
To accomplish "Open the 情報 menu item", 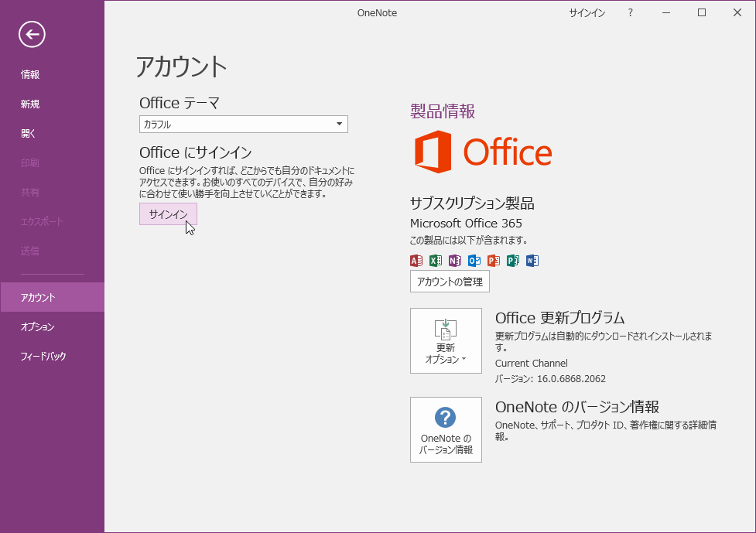I will 30,75.
